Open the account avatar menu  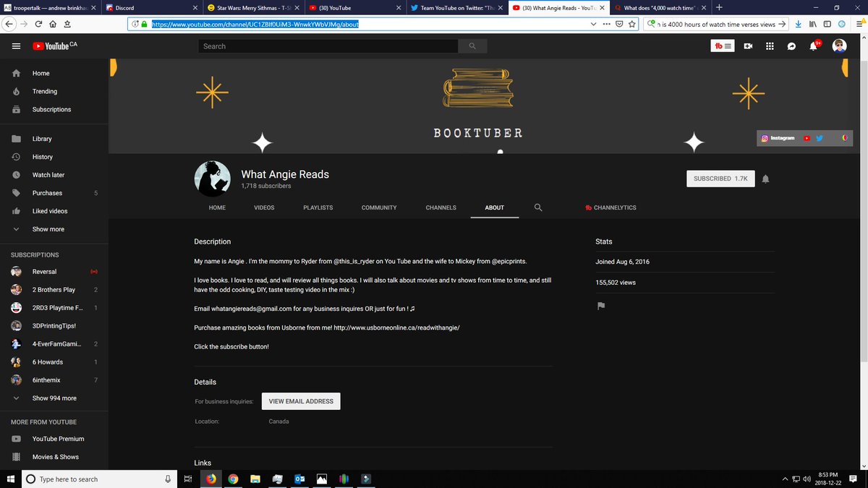click(x=839, y=46)
